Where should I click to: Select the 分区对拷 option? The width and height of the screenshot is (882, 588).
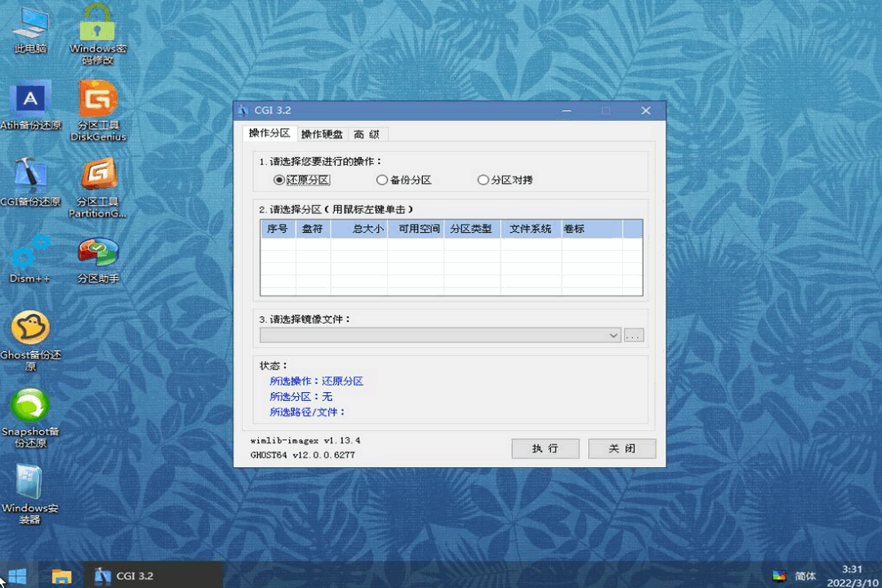(483, 180)
